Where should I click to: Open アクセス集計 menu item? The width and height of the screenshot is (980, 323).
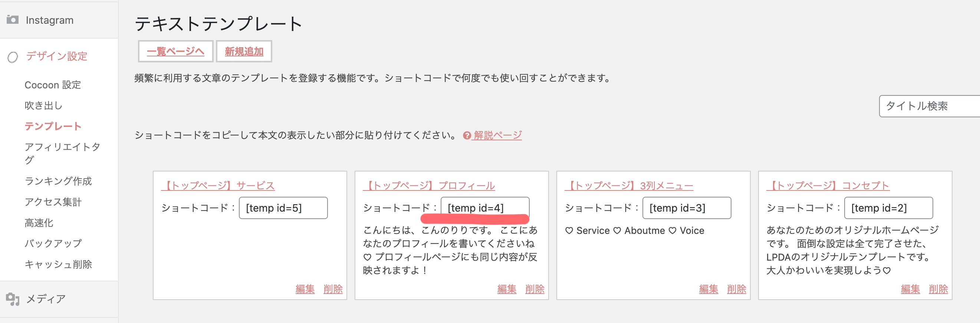point(53,202)
